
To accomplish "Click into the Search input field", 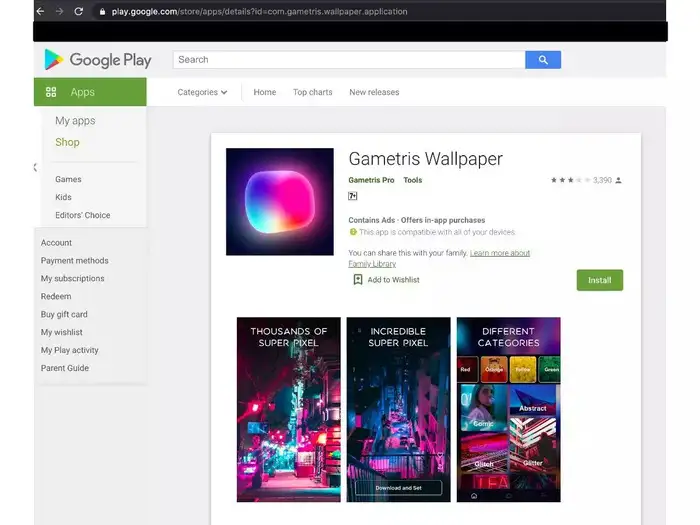I will tap(349, 60).
